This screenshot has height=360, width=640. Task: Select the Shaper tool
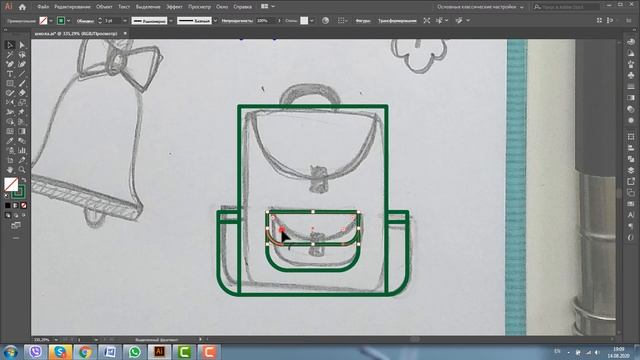tap(10, 93)
